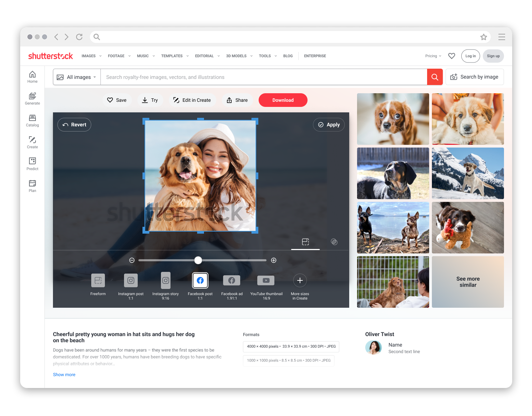The height and width of the screenshot is (416, 532).
Task: Expand the IMAGES menu dropdown
Action: point(92,56)
